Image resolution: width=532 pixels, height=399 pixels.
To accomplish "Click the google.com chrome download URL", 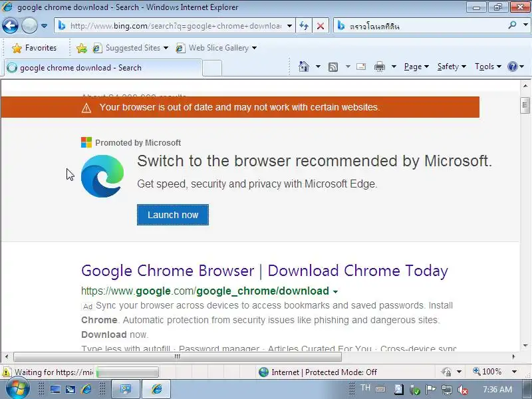I will [x=205, y=291].
